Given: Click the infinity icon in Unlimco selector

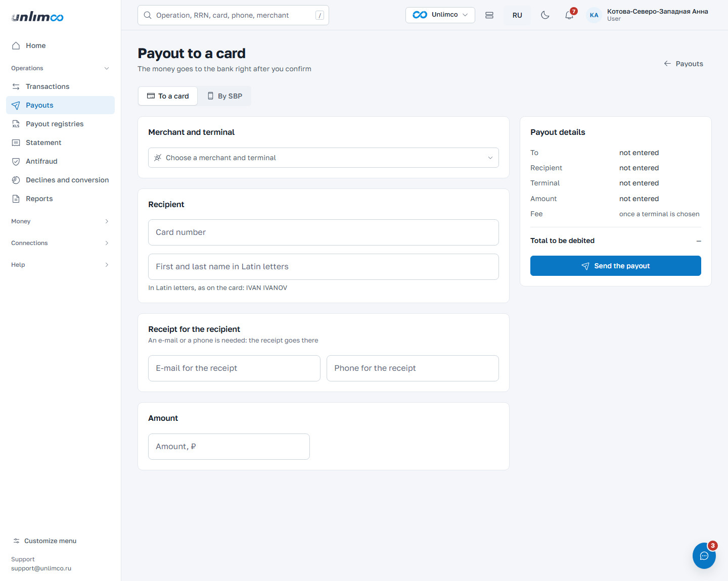Looking at the screenshot, I should click(420, 15).
